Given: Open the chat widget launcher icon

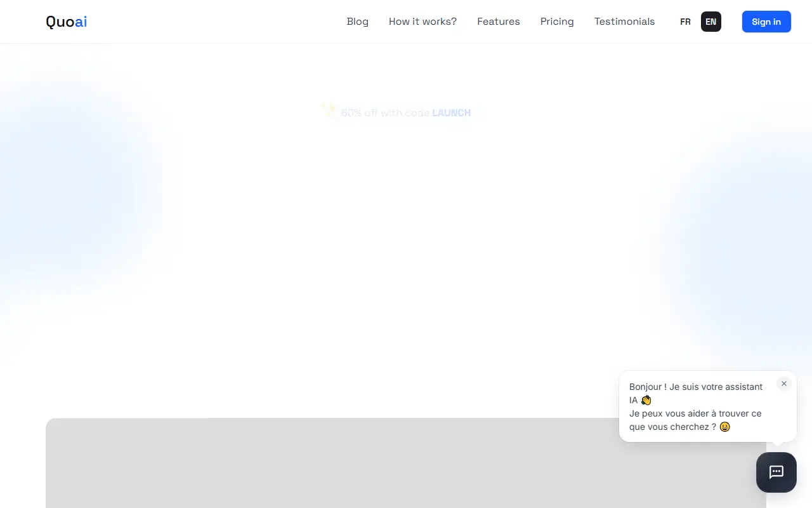Looking at the screenshot, I should coord(776,472).
